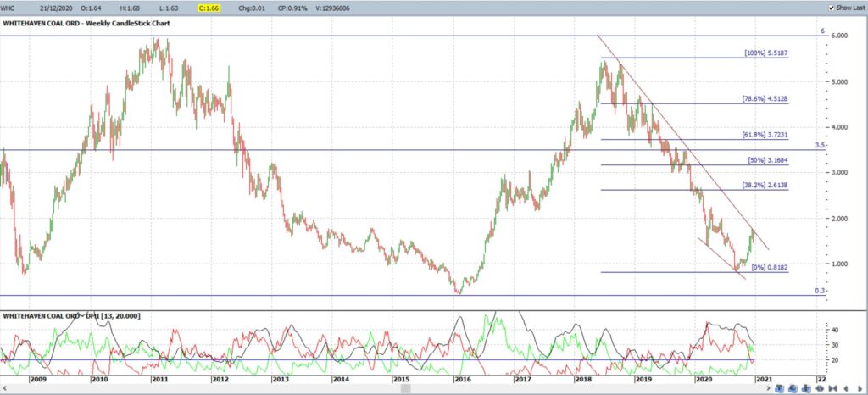The width and height of the screenshot is (868, 395).
Task: Click the 4.000 price axis label
Action: tap(839, 127)
